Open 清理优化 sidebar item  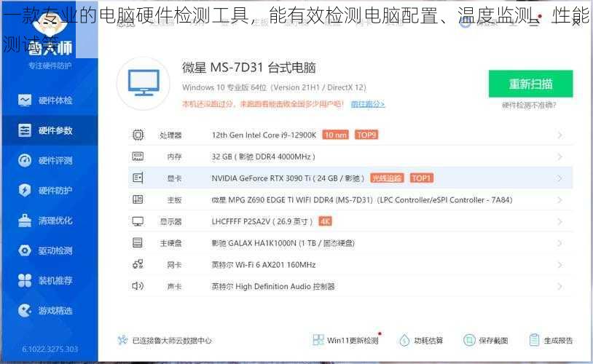point(49,221)
